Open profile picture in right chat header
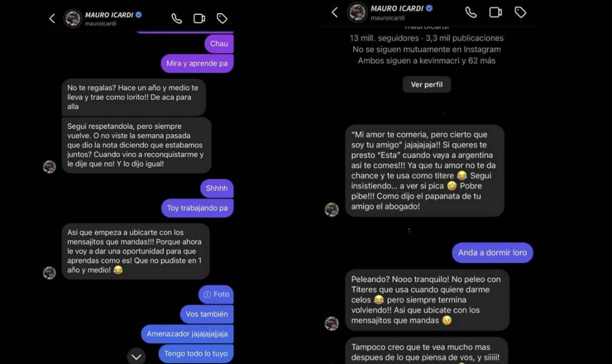The height and width of the screenshot is (364, 612). pos(357,12)
